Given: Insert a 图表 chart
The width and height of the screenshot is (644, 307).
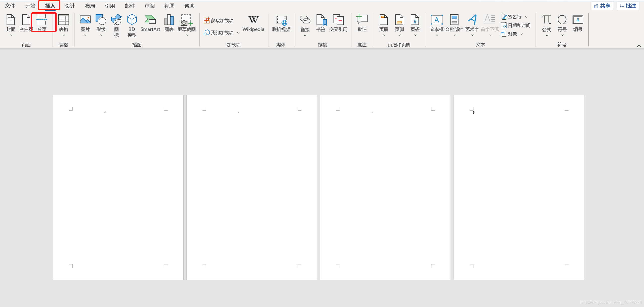Looking at the screenshot, I should pyautogui.click(x=169, y=23).
